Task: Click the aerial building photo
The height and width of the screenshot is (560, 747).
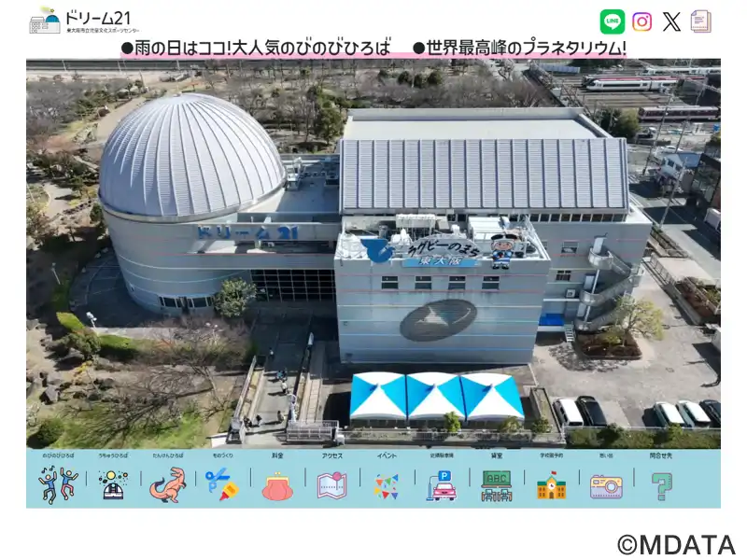Action: click(x=373, y=252)
